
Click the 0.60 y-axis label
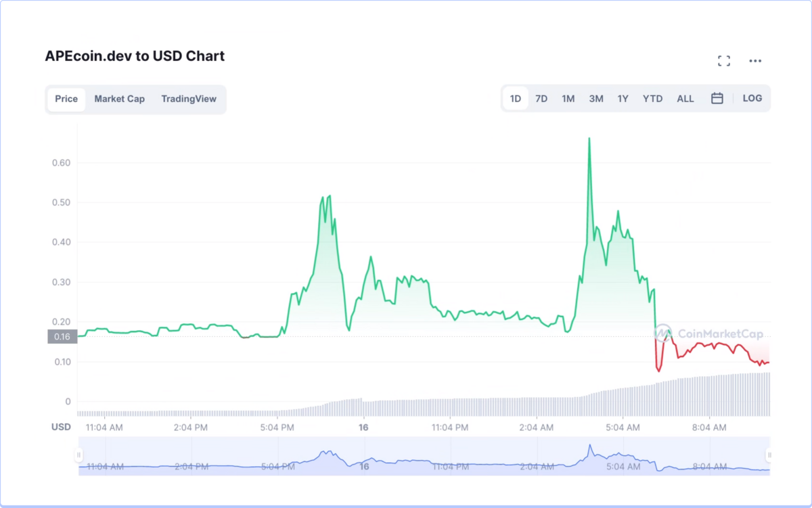pyautogui.click(x=62, y=163)
